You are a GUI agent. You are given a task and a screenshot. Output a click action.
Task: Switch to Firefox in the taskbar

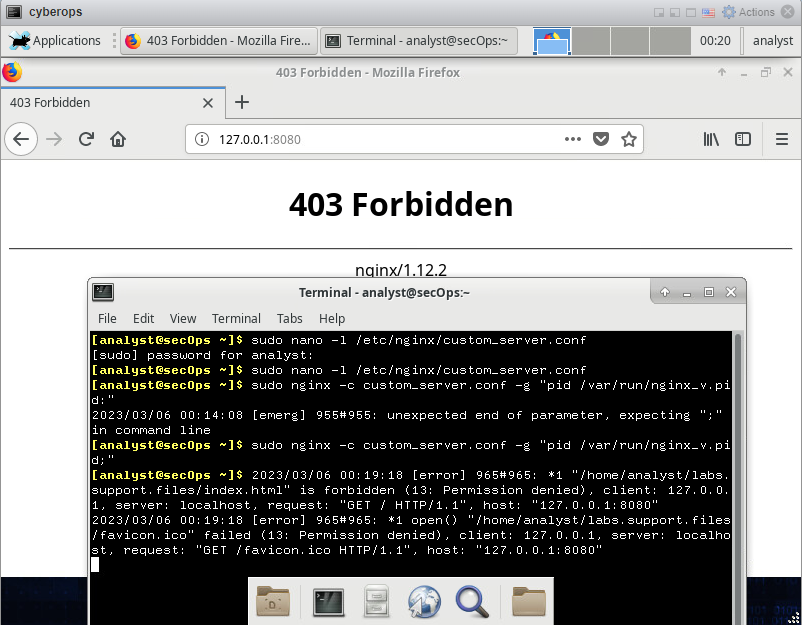click(219, 40)
